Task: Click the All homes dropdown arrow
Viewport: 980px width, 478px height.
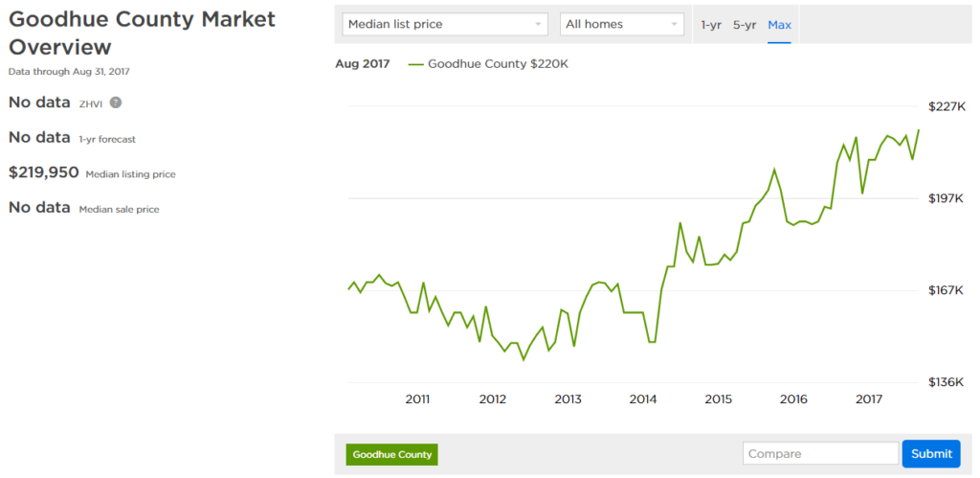Action: pos(674,24)
